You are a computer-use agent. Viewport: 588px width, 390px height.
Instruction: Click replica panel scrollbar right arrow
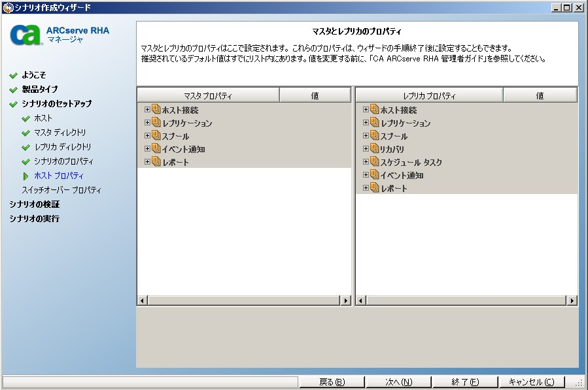tap(572, 301)
